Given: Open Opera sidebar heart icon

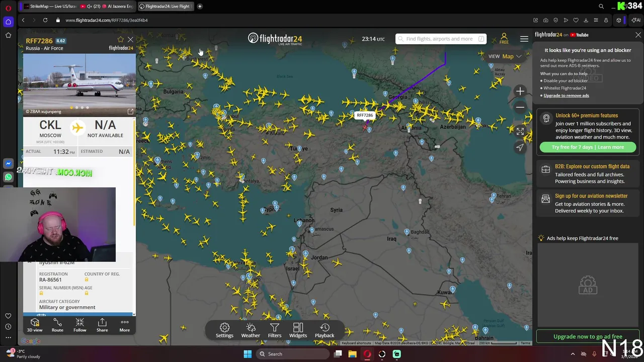Looking at the screenshot, I should [8, 316].
